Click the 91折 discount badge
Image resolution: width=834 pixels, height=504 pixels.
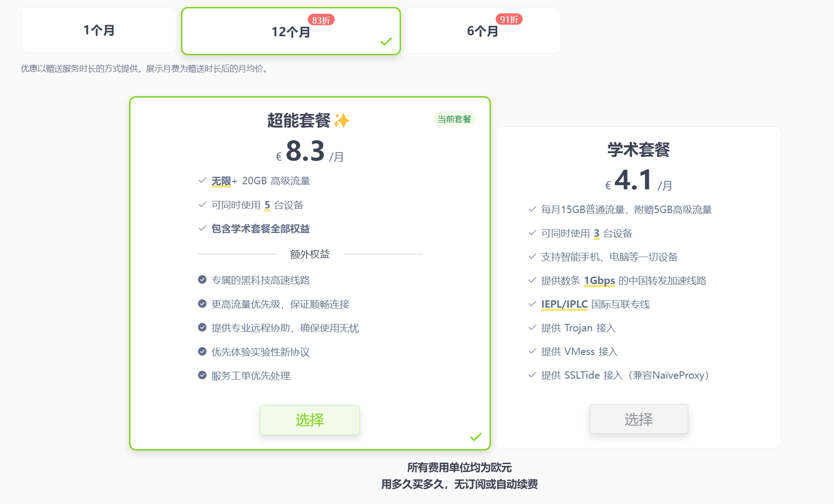(509, 19)
